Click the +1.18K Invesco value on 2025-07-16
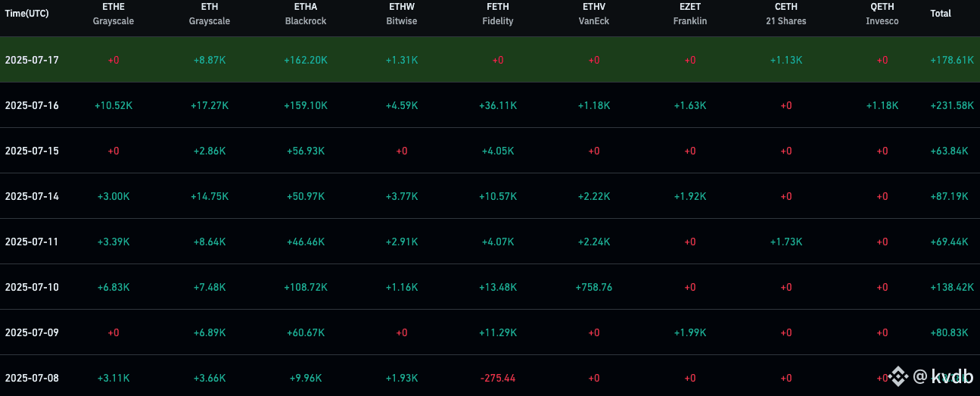This screenshot has width=980, height=396. [x=882, y=105]
